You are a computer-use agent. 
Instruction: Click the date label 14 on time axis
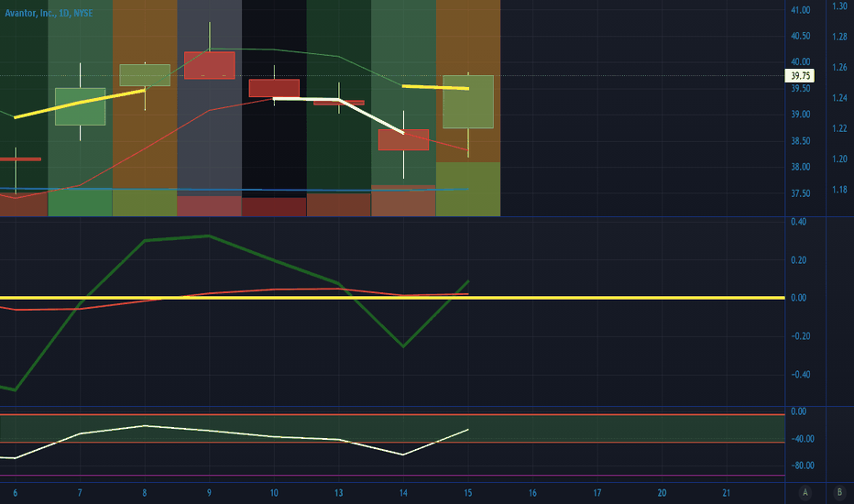pyautogui.click(x=403, y=493)
